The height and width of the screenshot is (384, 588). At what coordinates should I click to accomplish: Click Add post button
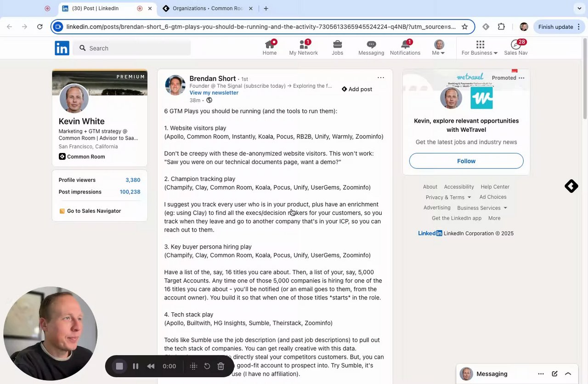coord(357,89)
